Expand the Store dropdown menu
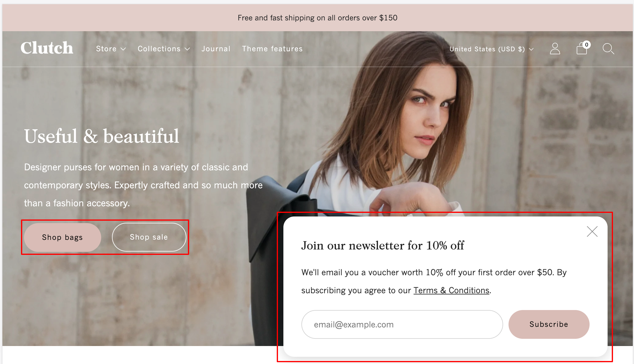 pos(111,49)
